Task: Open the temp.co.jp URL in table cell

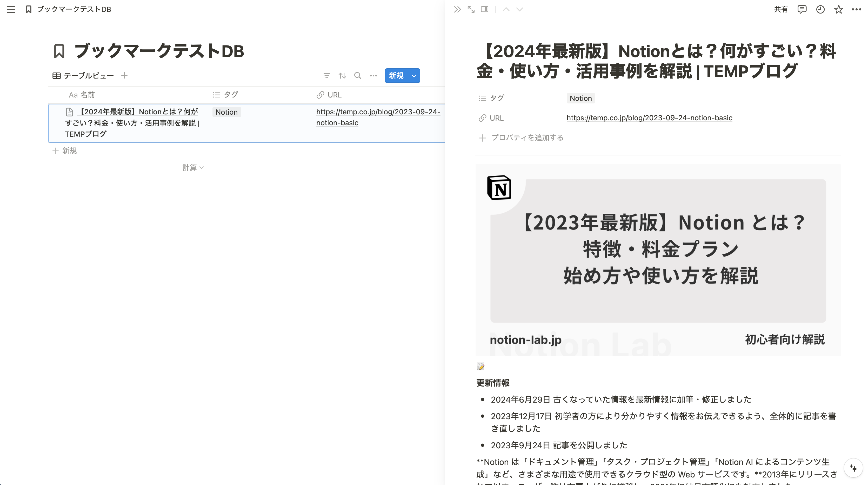Action: click(x=378, y=117)
